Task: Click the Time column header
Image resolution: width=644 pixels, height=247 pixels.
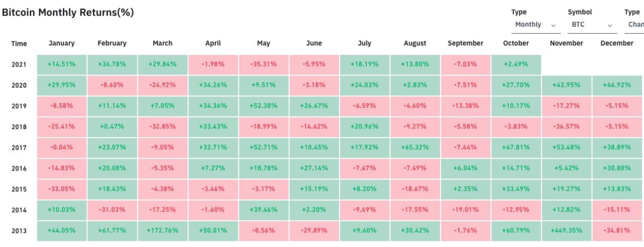Action: coord(19,44)
